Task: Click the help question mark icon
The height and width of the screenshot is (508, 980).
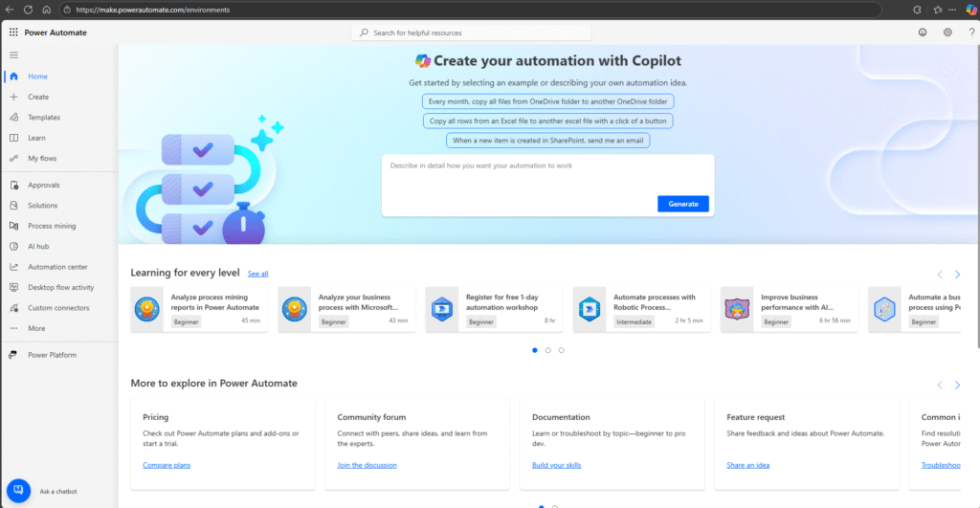Action: click(x=970, y=33)
